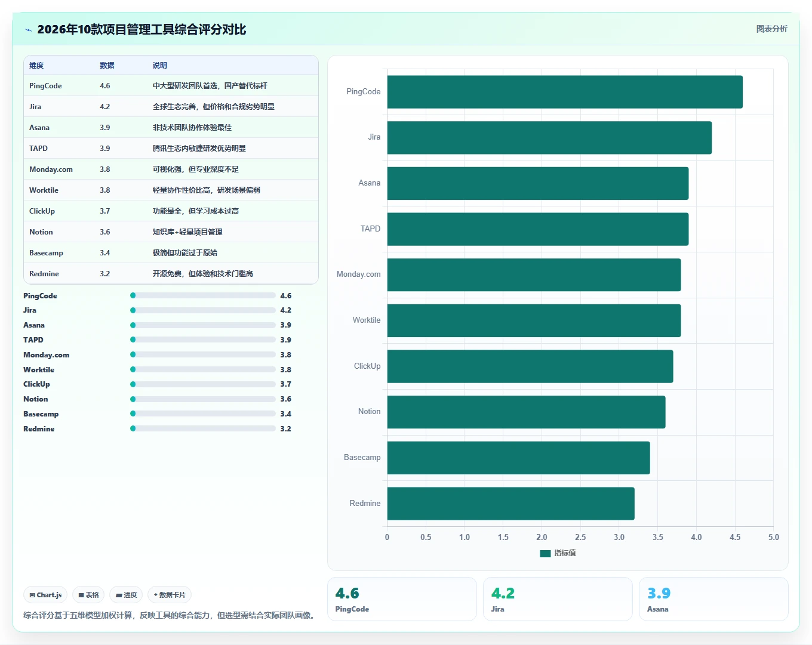The image size is (812, 645).
Task: Click the Monday.com label on chart axis
Action: pyautogui.click(x=358, y=274)
